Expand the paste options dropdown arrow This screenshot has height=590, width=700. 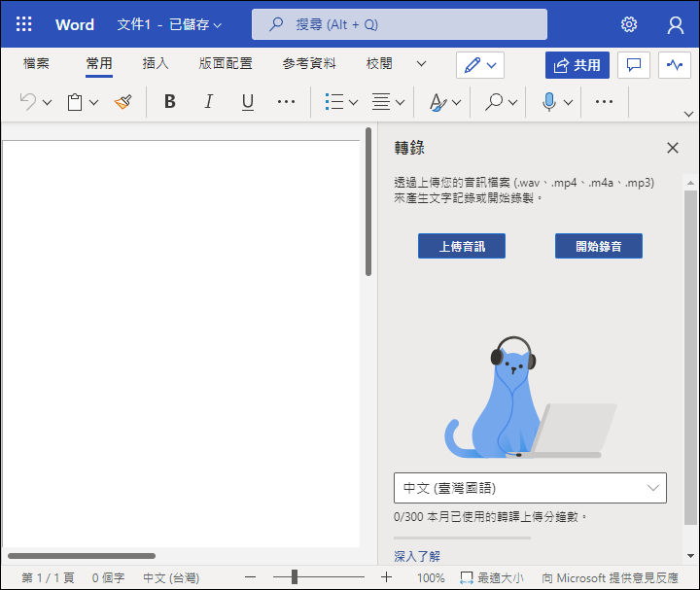tap(93, 103)
